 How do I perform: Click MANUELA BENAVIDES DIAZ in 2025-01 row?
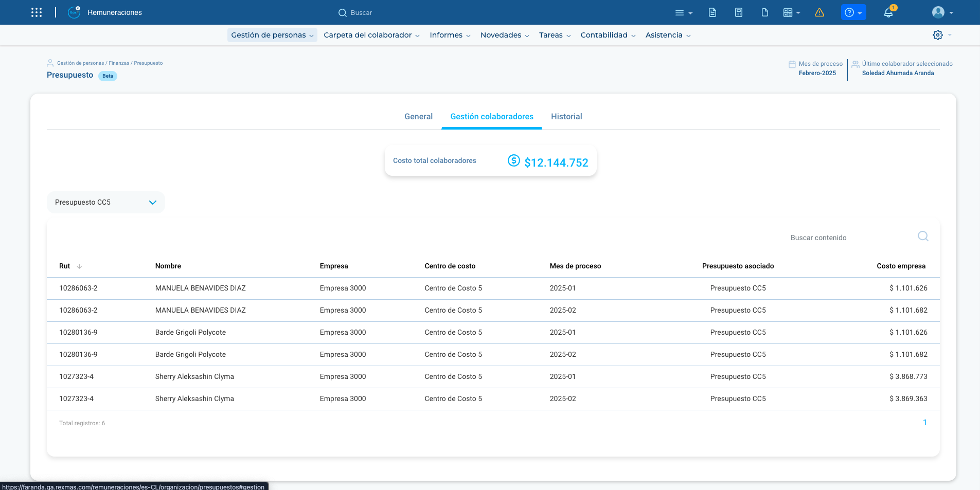(201, 288)
